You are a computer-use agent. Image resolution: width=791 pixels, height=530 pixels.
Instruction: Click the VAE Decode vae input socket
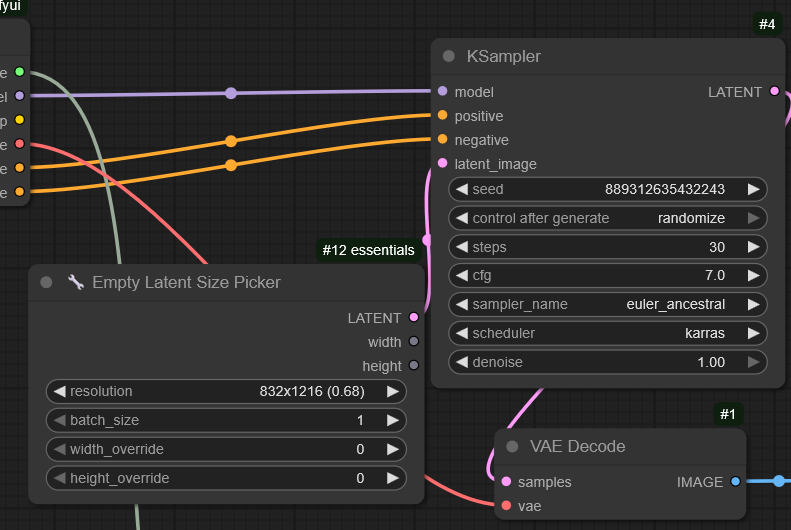(506, 506)
